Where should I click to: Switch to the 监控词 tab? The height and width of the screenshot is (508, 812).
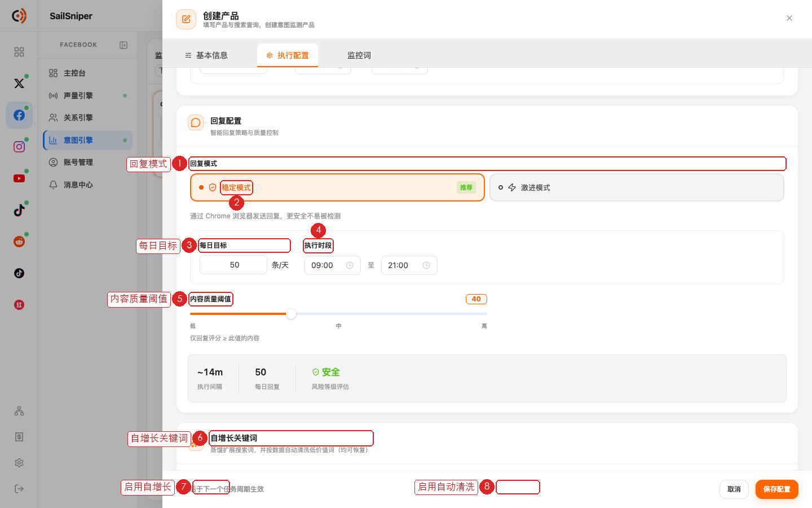tap(359, 55)
